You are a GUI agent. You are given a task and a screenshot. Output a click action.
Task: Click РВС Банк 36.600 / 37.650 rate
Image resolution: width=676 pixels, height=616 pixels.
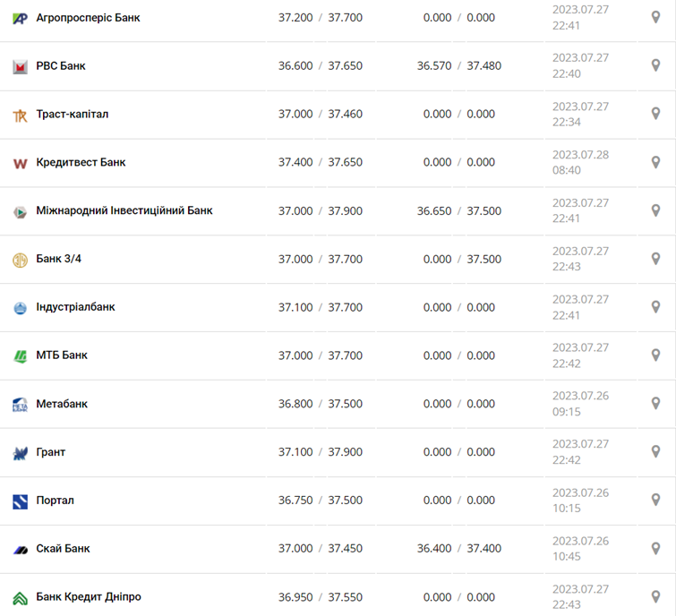click(320, 65)
